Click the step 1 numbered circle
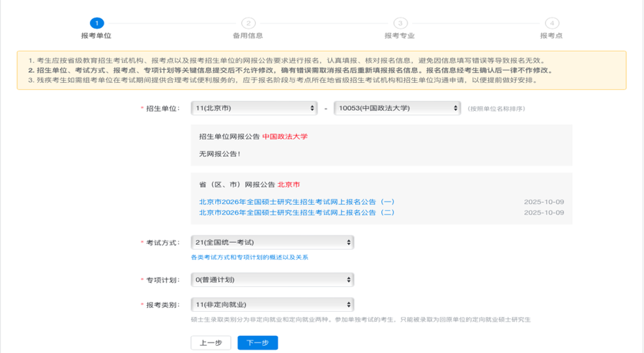This screenshot has height=353, width=644. [x=96, y=23]
